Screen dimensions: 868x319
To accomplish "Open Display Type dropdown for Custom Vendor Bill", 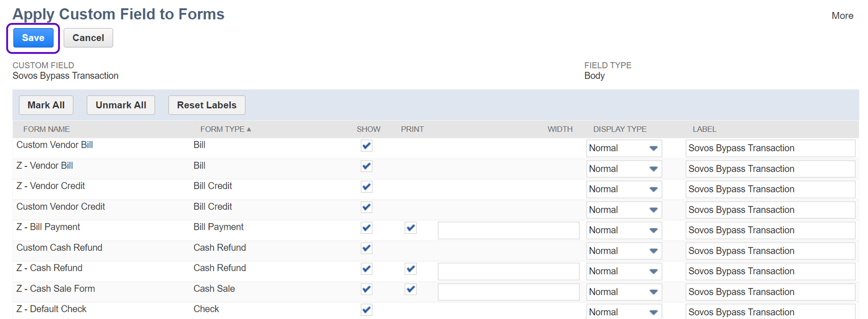I will tap(624, 148).
